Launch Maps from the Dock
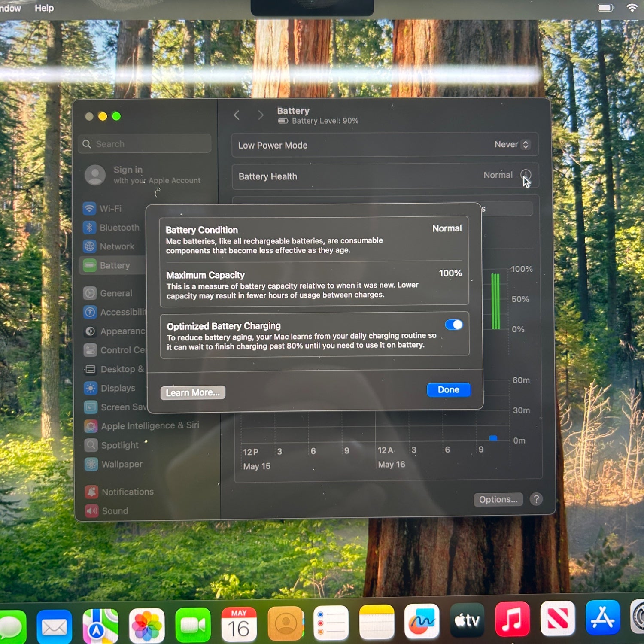The image size is (644, 644). click(100, 626)
